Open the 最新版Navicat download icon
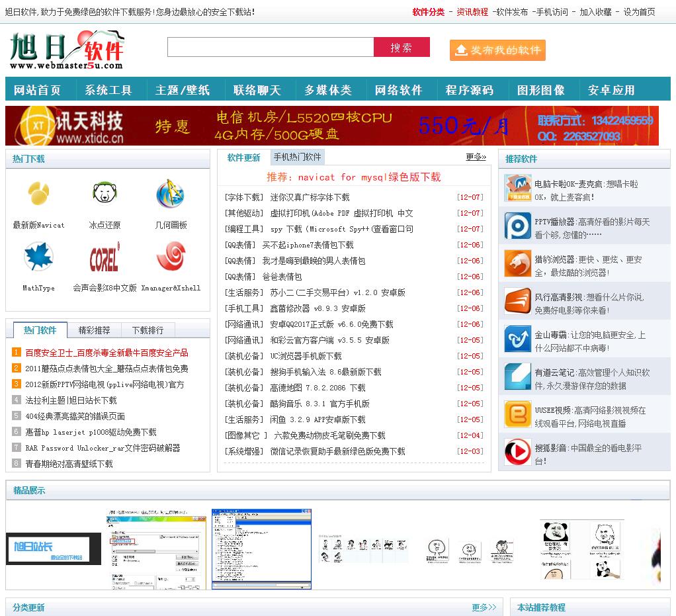This screenshot has height=616, width=676. [x=39, y=193]
